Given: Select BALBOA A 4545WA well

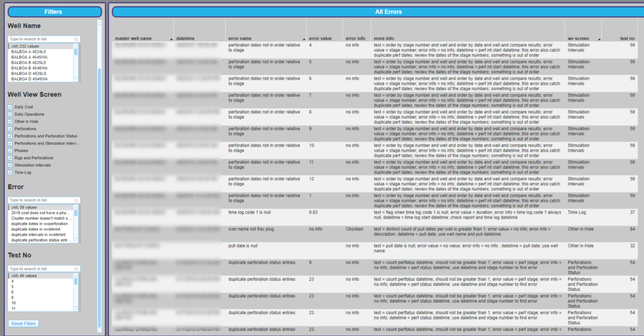Looking at the screenshot, I should 41,57.
